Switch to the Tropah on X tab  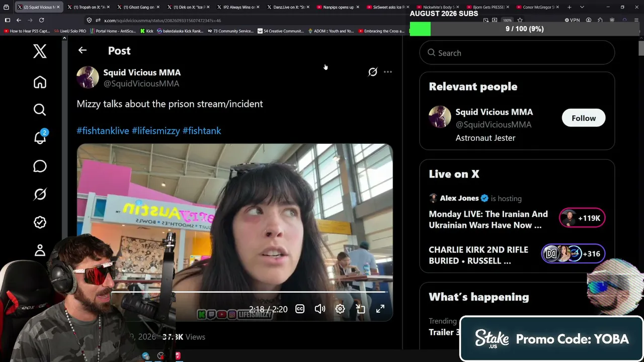pyautogui.click(x=88, y=7)
